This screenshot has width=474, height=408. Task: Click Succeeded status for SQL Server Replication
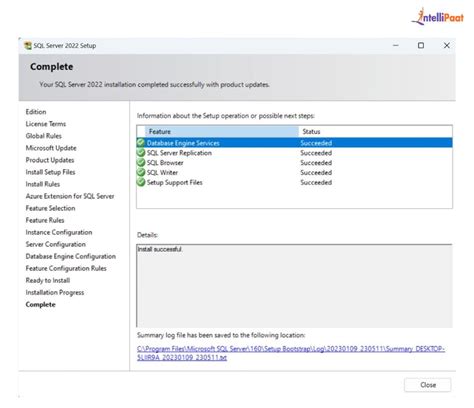point(316,153)
